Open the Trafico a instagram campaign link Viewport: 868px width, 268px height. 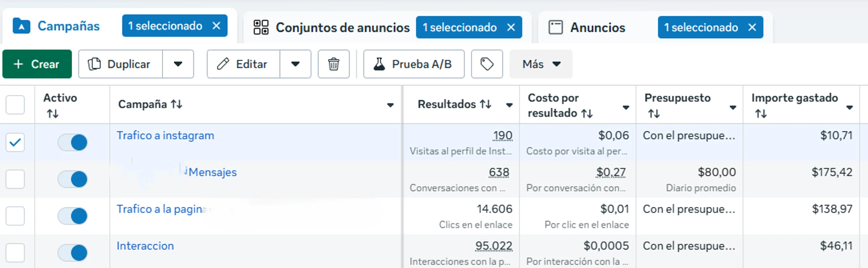point(166,136)
